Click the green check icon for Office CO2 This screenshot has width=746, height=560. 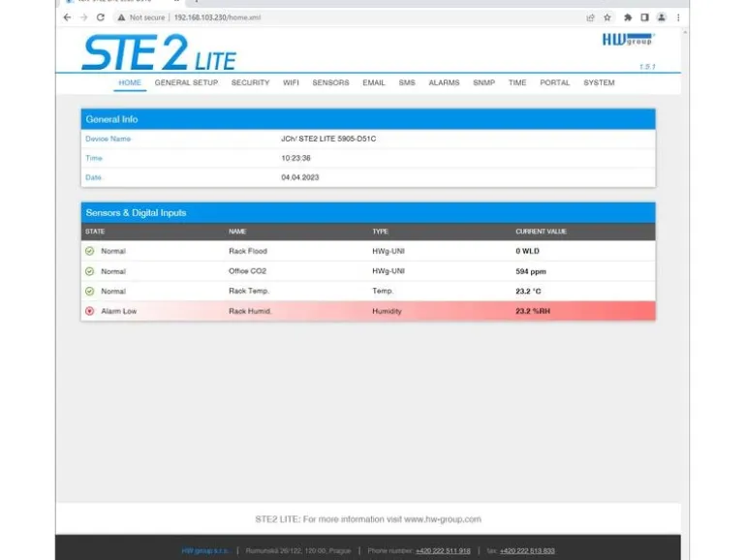(89, 271)
